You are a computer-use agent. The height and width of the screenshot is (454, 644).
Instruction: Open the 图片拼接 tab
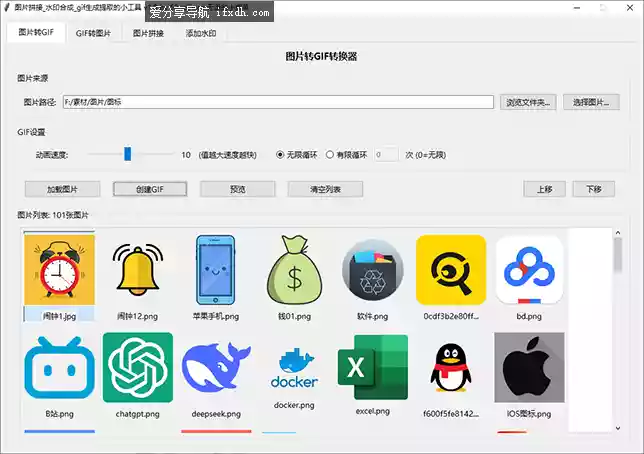148,33
